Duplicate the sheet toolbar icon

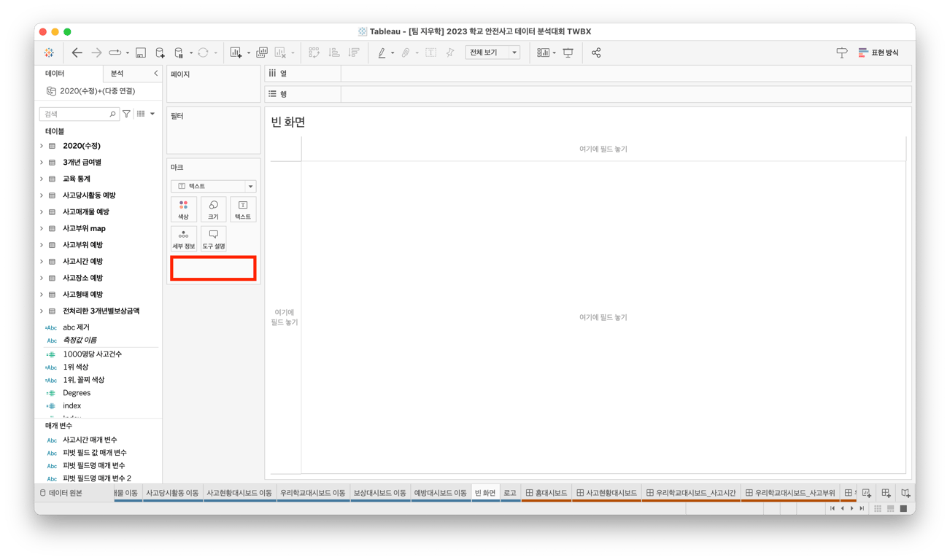click(x=261, y=52)
